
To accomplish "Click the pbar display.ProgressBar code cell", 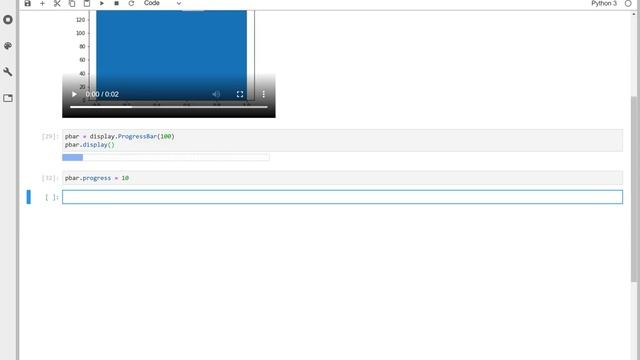I will [x=342, y=140].
